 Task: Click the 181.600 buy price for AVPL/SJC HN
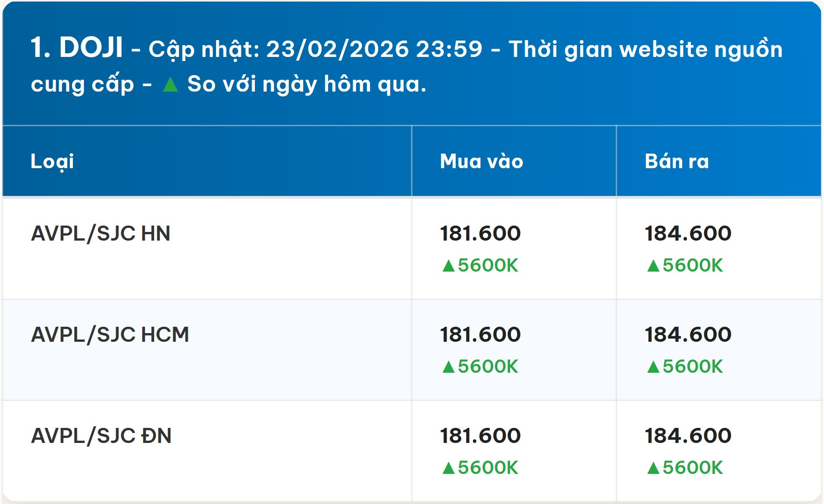480,233
